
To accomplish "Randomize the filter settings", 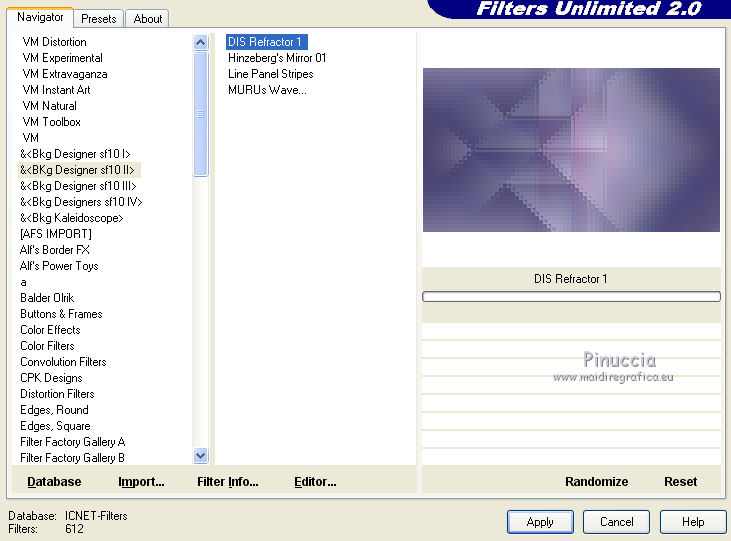I will 596,482.
